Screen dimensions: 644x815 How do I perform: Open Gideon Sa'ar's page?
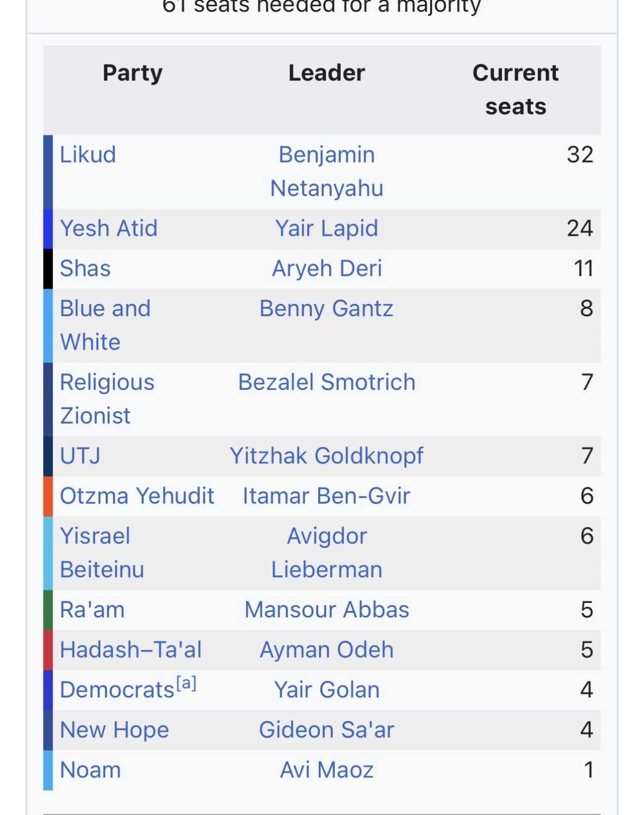[326, 730]
